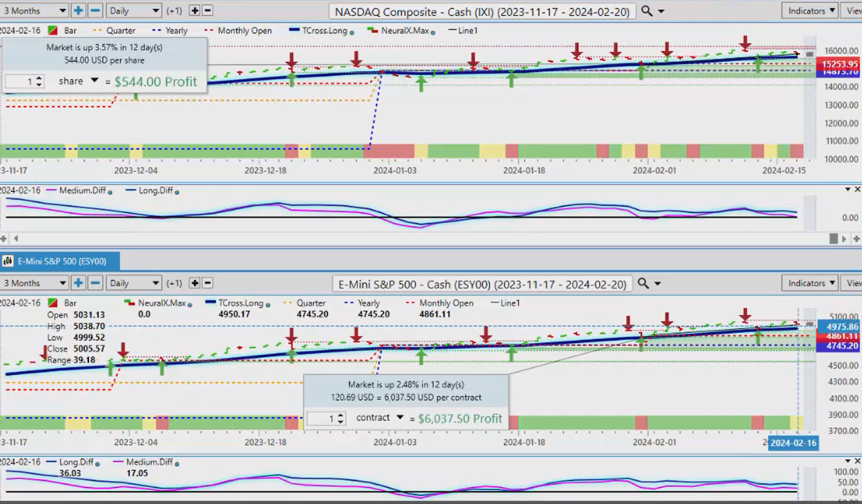The image size is (862, 504).
Task: Expand NASDAQ search options arrow
Action: click(x=661, y=11)
